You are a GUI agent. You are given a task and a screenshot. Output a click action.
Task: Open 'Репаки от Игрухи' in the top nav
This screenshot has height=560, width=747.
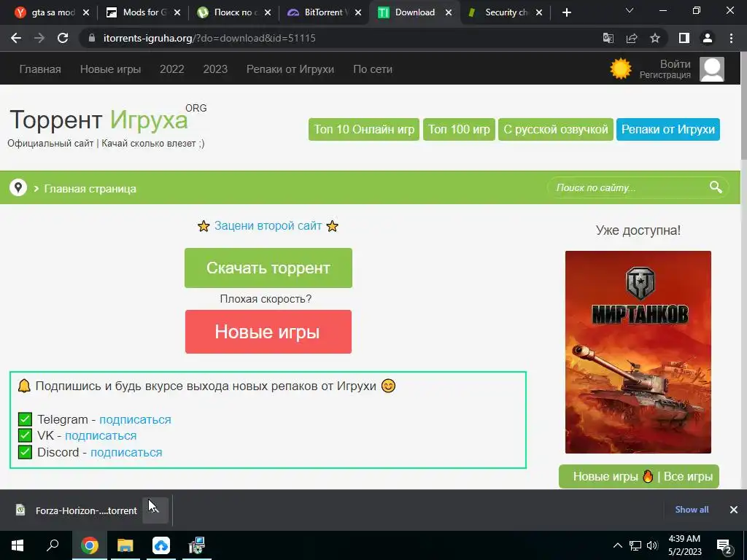(x=290, y=69)
